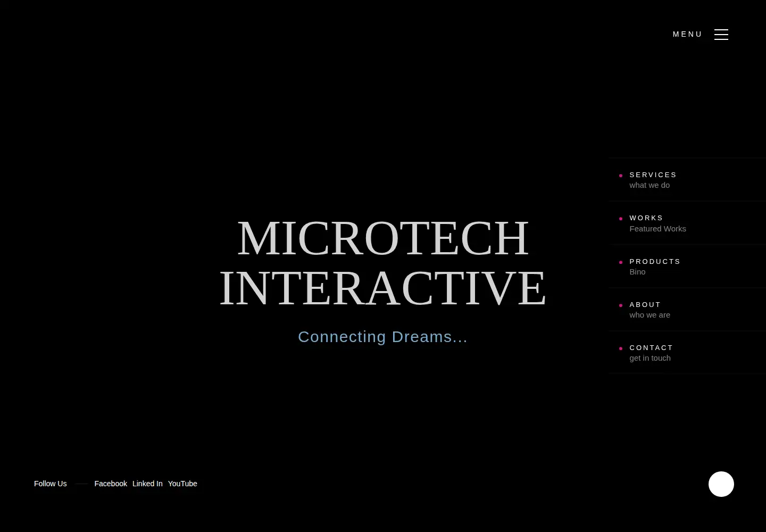Viewport: 766px width, 532px height.
Task: Click the "who we are" subtitle
Action: 650,315
